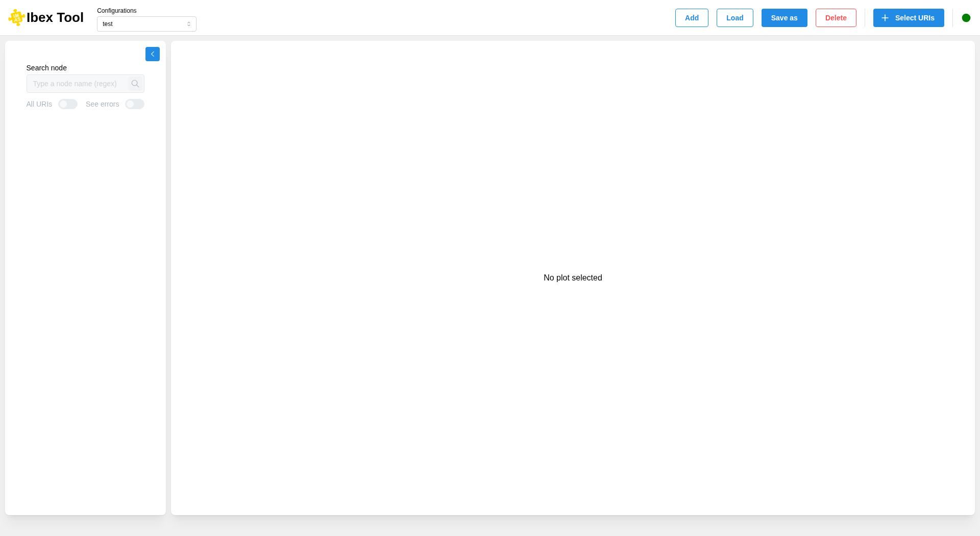Click the No plot selected message
The height and width of the screenshot is (536, 980).
[x=573, y=278]
